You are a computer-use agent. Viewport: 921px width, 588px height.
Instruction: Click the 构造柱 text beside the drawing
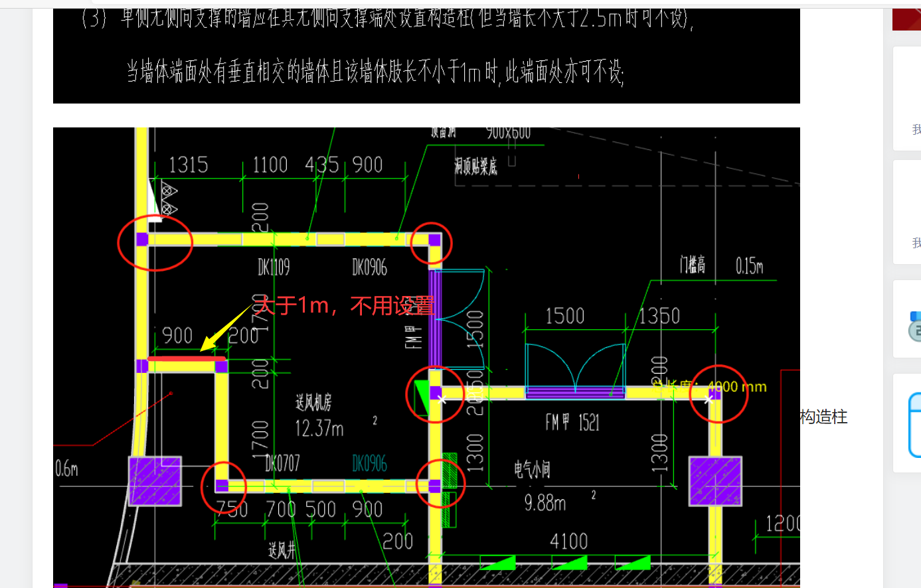coord(823,417)
